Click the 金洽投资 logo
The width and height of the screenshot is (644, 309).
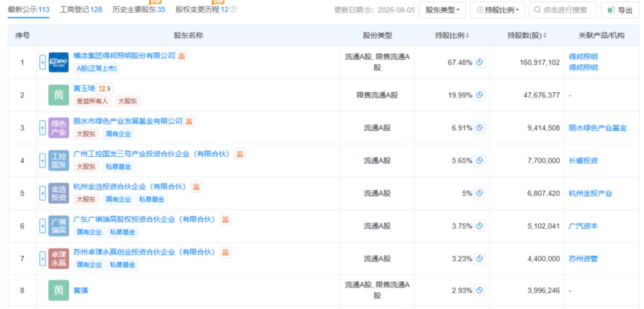click(x=59, y=193)
